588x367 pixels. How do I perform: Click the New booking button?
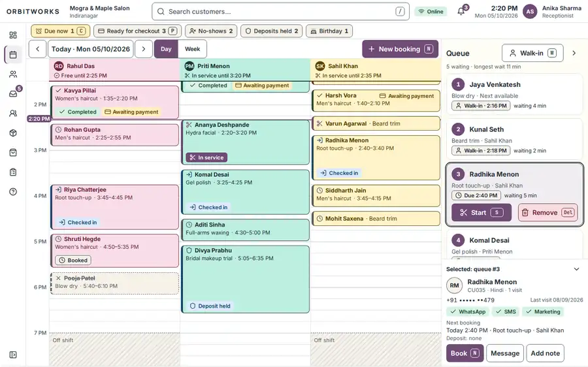tap(400, 49)
